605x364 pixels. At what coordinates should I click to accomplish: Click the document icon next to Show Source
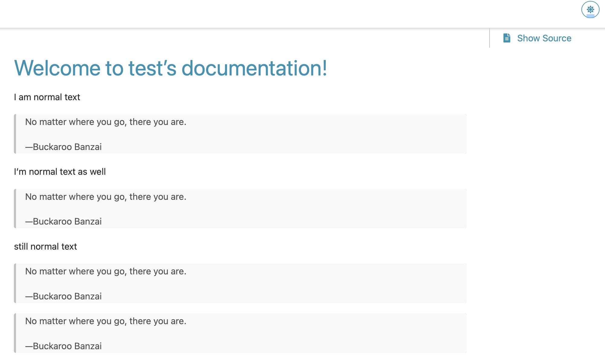tap(507, 38)
